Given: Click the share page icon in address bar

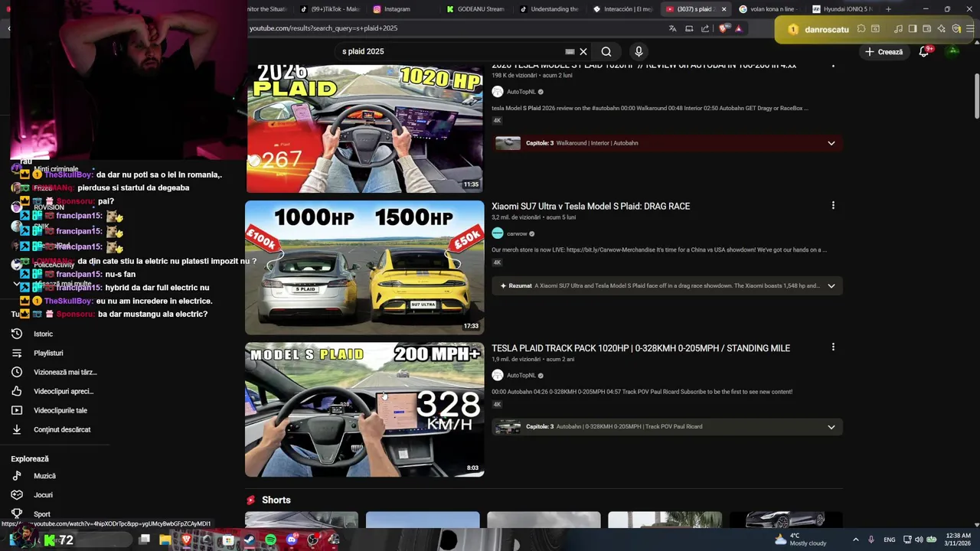Looking at the screenshot, I should tap(705, 28).
